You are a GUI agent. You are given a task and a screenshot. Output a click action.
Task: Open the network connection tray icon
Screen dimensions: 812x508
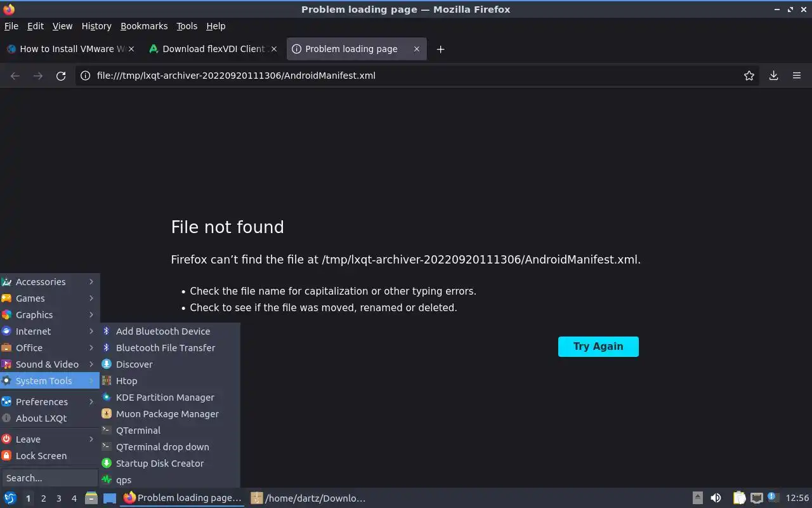[756, 498]
